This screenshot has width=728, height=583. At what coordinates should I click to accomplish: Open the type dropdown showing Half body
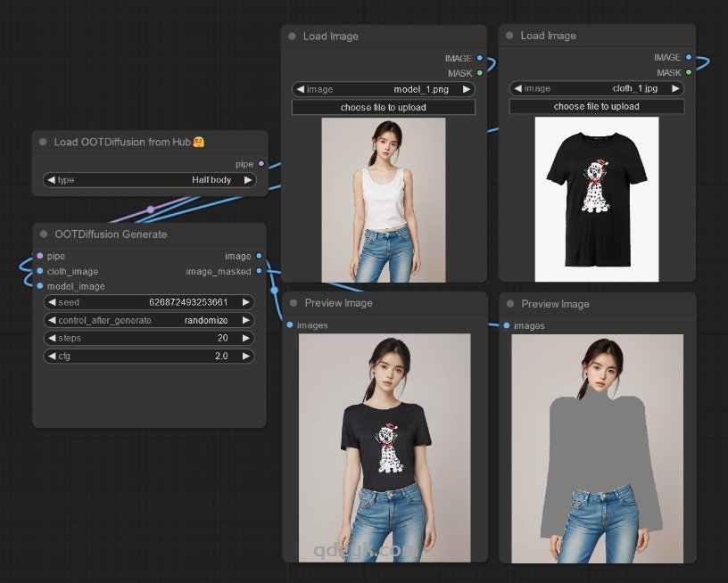click(149, 180)
